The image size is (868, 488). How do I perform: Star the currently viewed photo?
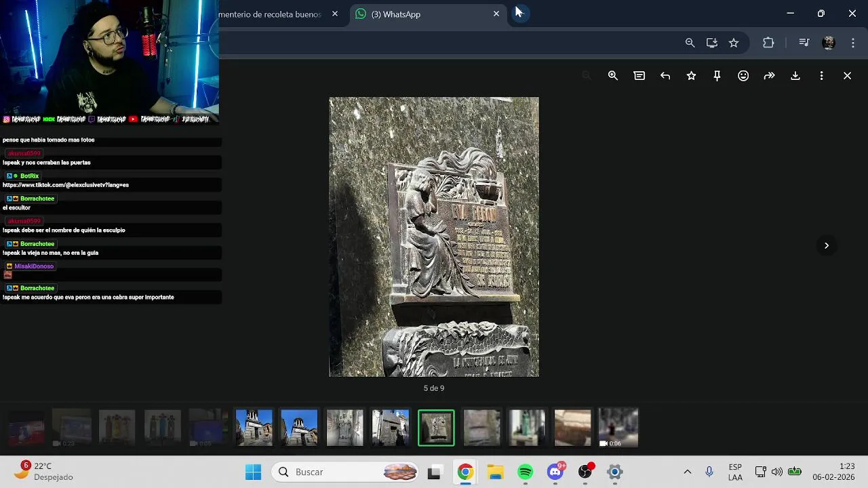pos(691,76)
